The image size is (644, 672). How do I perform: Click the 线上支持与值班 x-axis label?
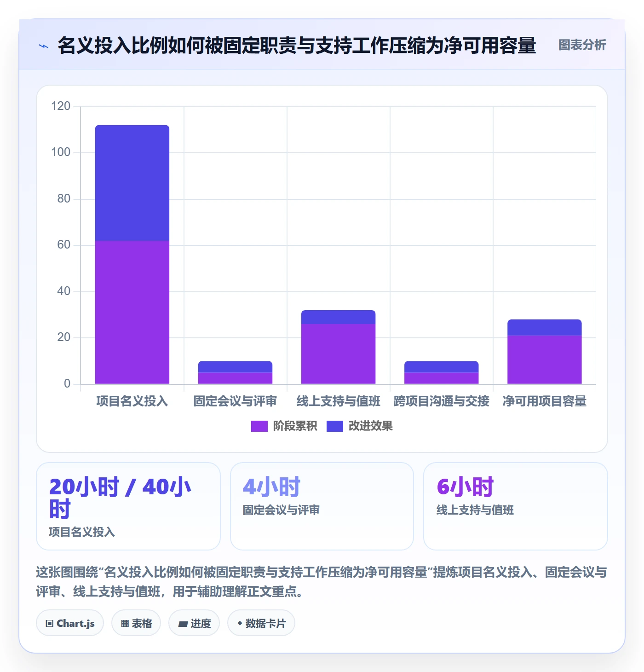339,401
